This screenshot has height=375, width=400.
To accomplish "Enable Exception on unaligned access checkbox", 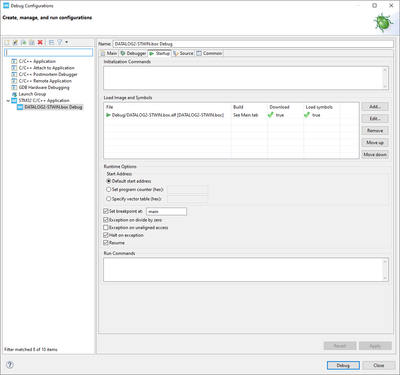I will tap(106, 228).
